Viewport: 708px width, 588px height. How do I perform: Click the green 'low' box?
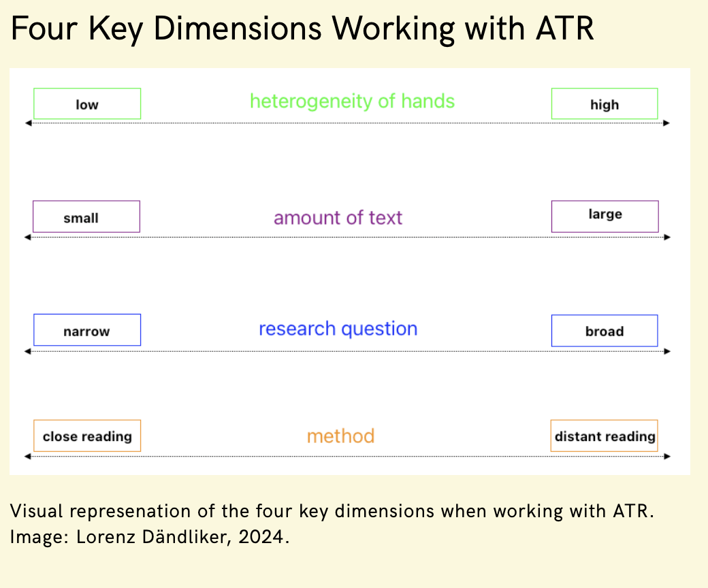click(87, 104)
